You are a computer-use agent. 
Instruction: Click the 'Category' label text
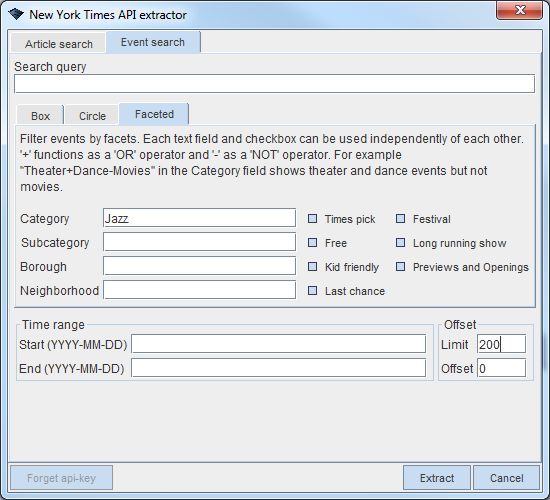45,219
